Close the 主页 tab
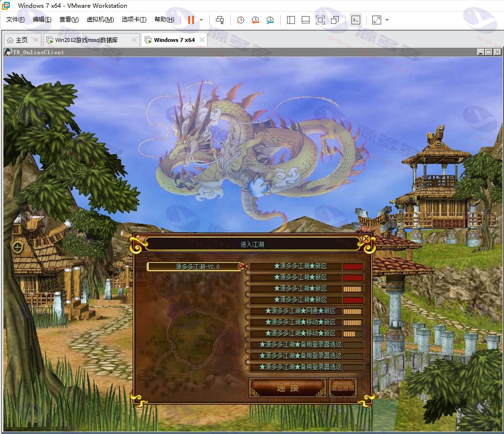Screen dimensions: 504x434 pyautogui.click(x=36, y=40)
